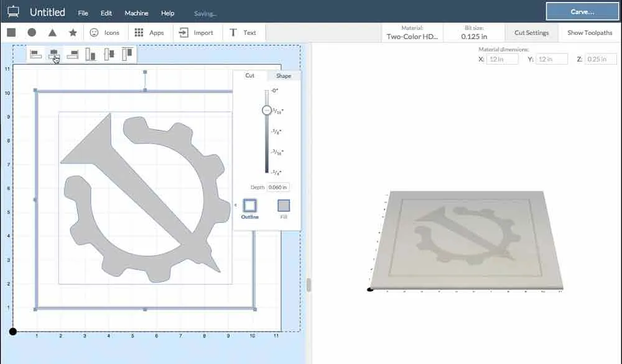Click the align right edges icon
Viewport: 622px width, 364px height.
pyautogui.click(x=73, y=55)
